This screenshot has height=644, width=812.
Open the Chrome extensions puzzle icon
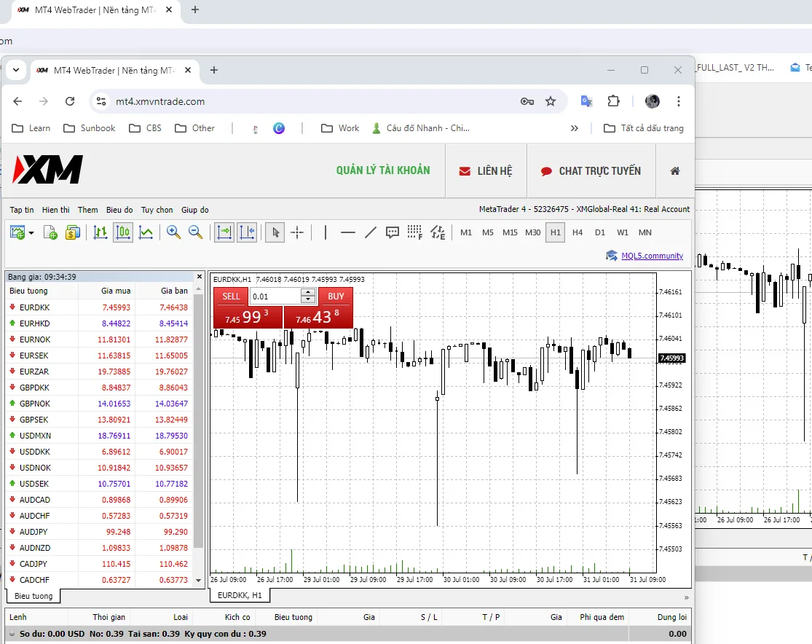tap(614, 101)
